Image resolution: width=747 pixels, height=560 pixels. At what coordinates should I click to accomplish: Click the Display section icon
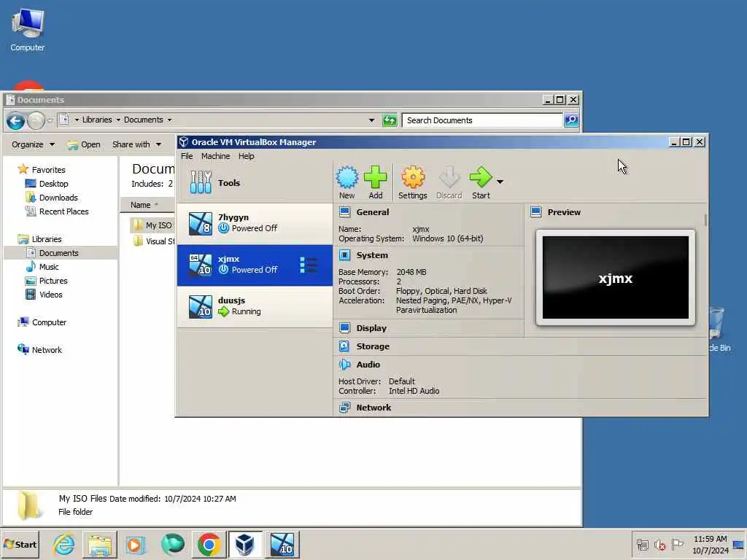[345, 328]
